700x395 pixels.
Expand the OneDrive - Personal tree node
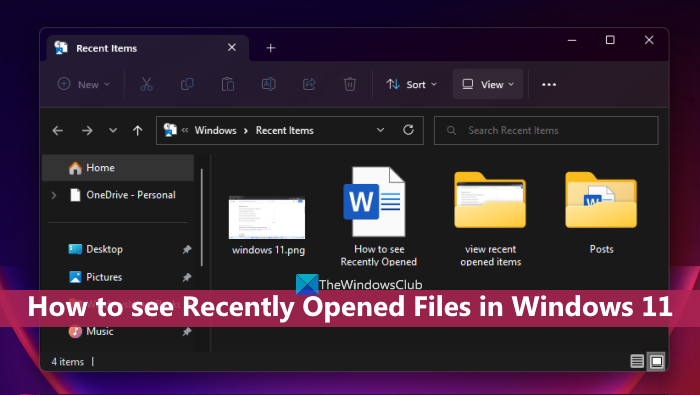[x=54, y=195]
